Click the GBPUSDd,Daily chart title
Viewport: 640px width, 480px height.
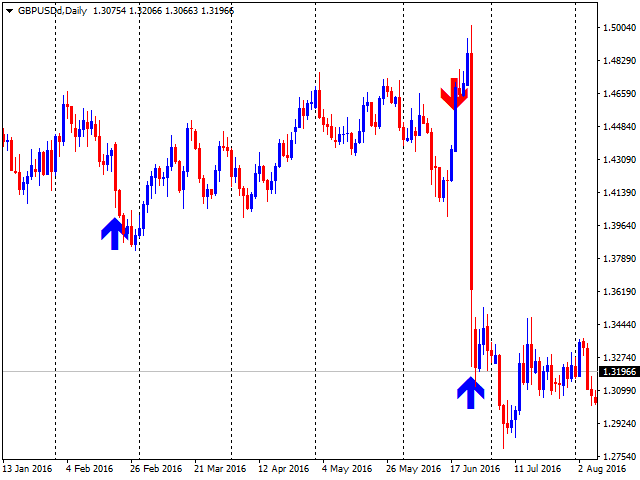click(x=52, y=9)
